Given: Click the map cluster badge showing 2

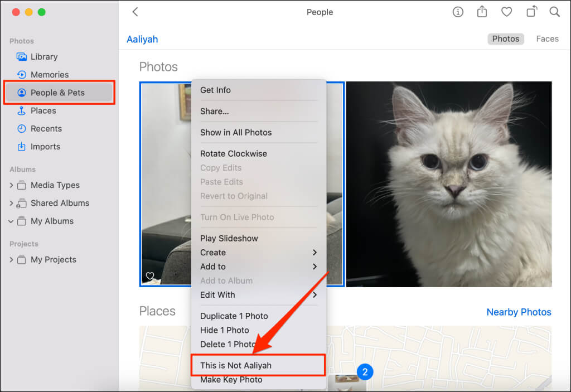Looking at the screenshot, I should click(x=365, y=372).
